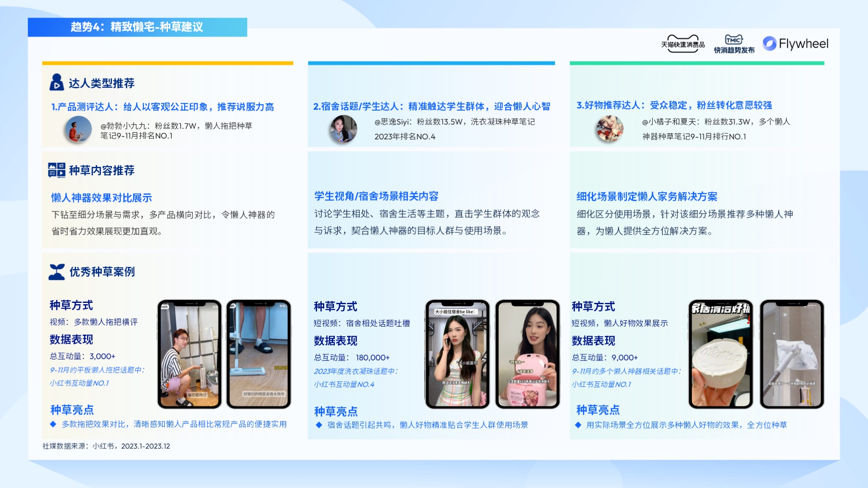Click the text 视频：多款懒人拖把横评
This screenshot has height=488, width=868.
pyautogui.click(x=94, y=322)
